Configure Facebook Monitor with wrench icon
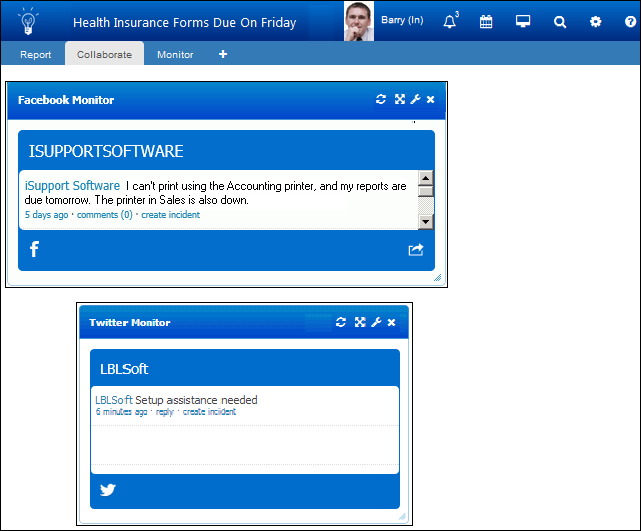Viewport: 641px width, 531px height. pyautogui.click(x=415, y=99)
